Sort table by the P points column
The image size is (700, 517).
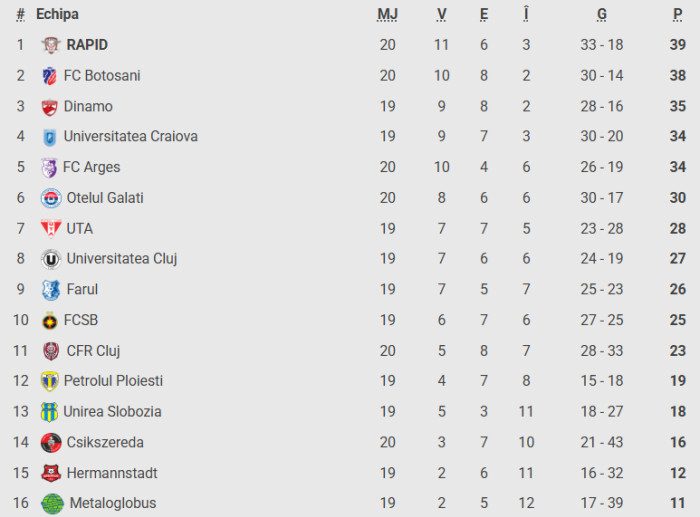(x=678, y=14)
